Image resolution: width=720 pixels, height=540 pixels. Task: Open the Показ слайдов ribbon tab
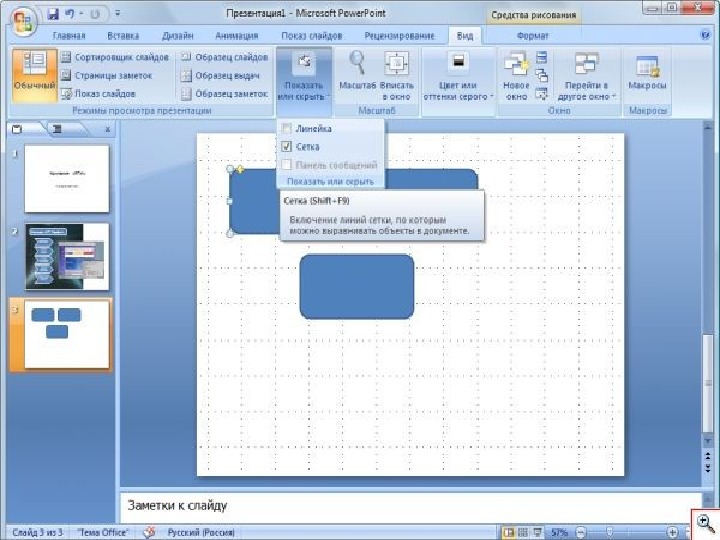pyautogui.click(x=312, y=36)
